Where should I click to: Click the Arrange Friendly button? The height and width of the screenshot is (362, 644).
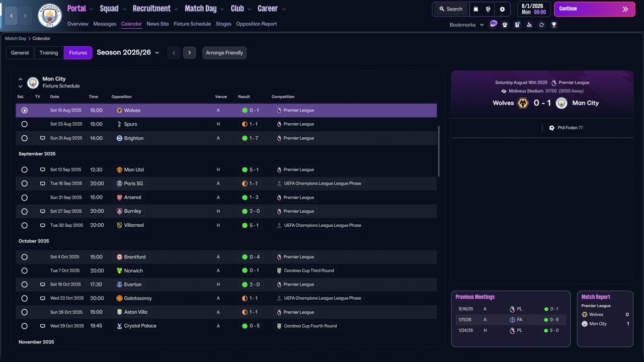(224, 53)
